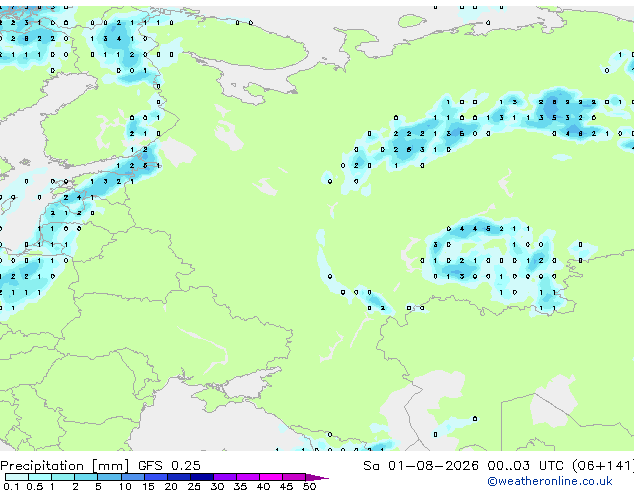Click the 2–5 mm legend swatch

click(x=86, y=477)
